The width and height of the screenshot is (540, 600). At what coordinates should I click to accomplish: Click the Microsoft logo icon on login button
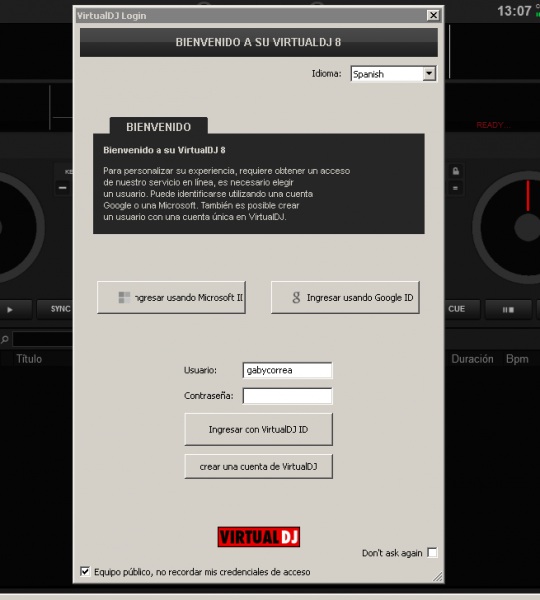pos(124,297)
